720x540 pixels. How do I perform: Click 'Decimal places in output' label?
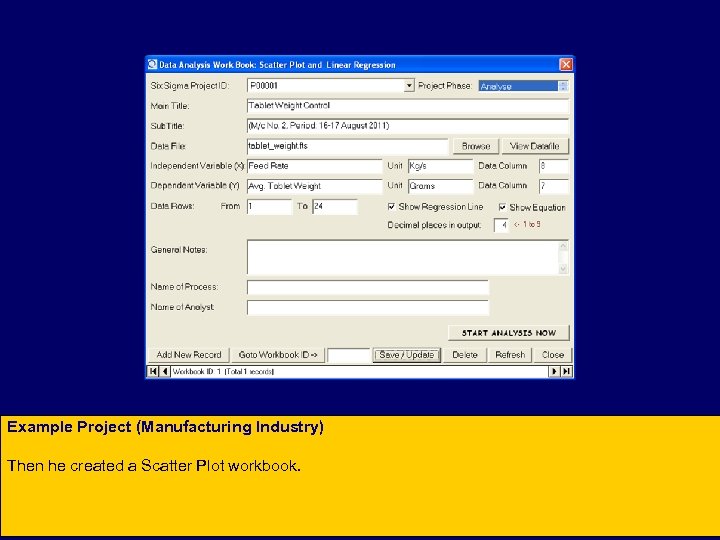(x=434, y=225)
